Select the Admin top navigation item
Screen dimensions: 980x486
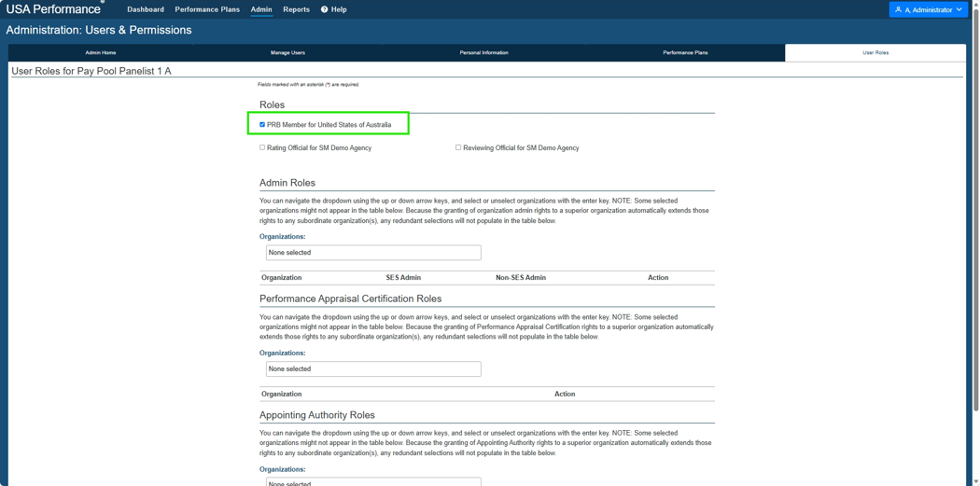[x=261, y=9]
